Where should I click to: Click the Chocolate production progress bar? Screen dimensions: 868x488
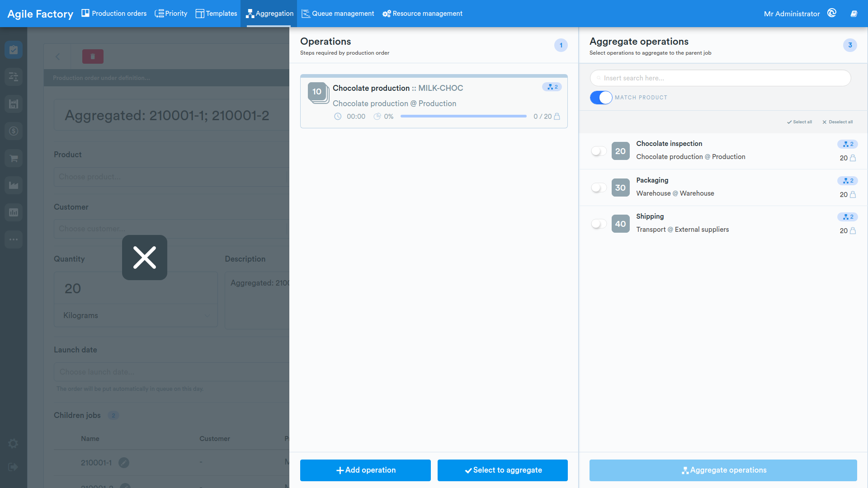pos(463,116)
